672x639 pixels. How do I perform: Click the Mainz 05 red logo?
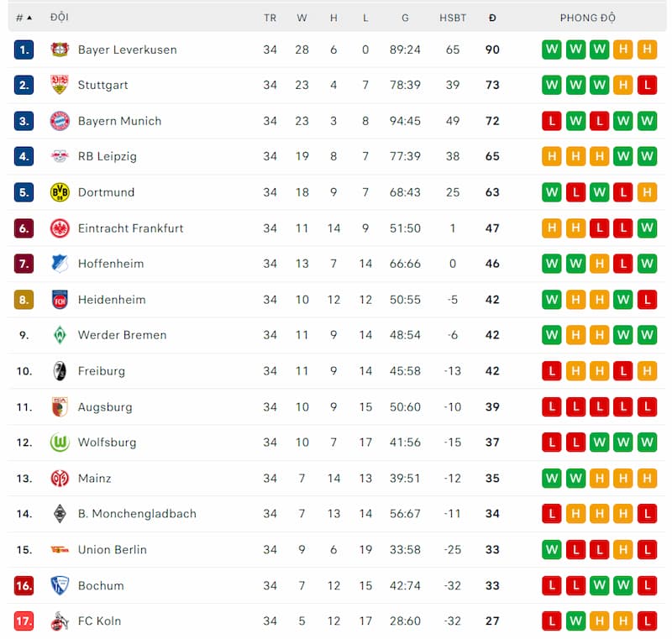(60, 478)
